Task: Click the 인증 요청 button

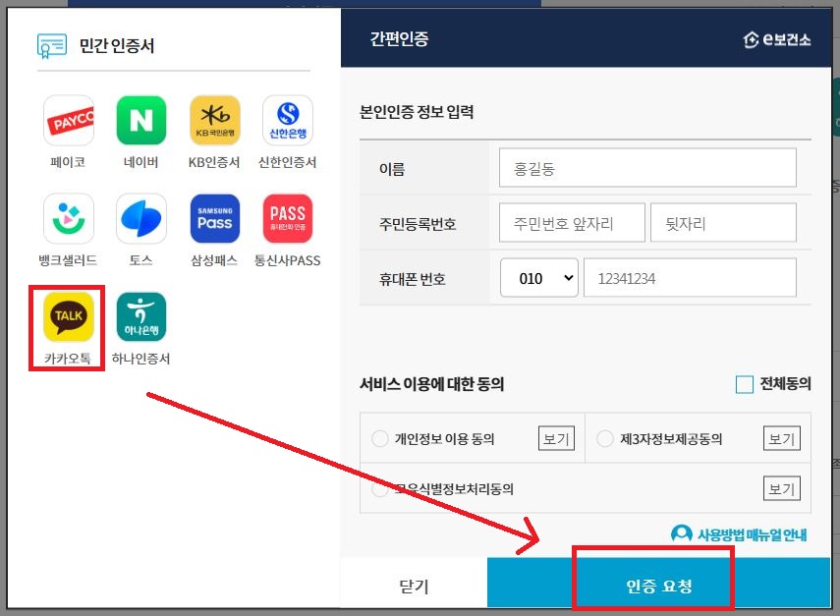Action: 659,585
